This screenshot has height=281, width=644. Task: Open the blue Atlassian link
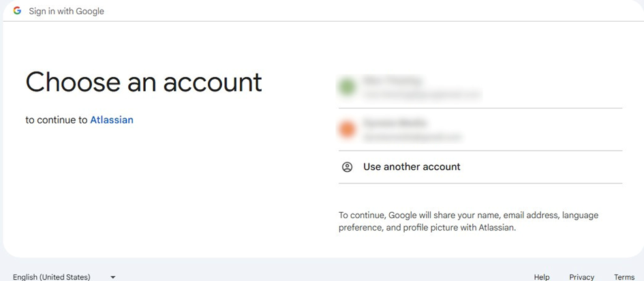click(x=112, y=120)
